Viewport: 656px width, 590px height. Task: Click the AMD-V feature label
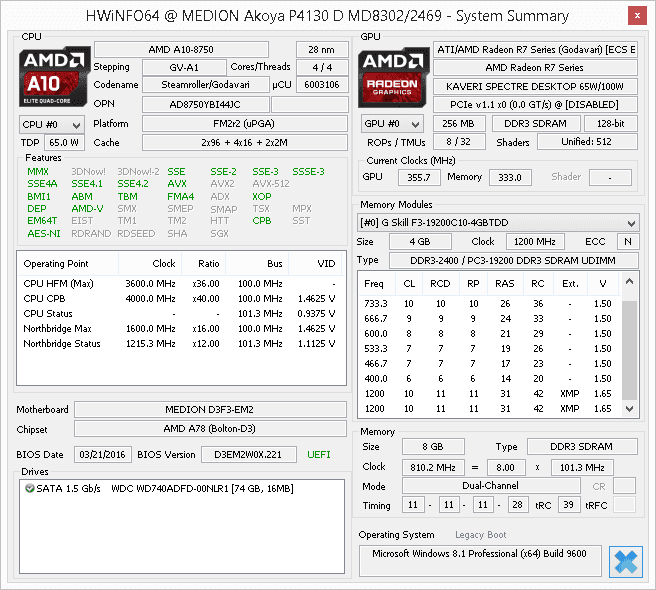[87, 208]
